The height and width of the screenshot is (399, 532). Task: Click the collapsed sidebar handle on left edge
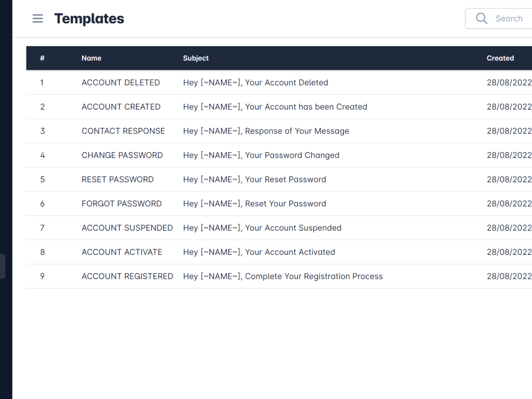2,266
